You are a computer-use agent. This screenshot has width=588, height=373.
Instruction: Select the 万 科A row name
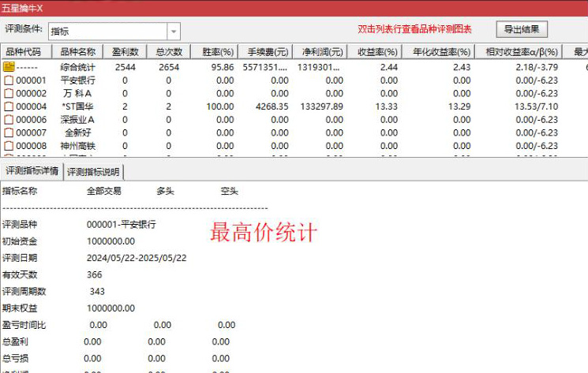(x=77, y=94)
